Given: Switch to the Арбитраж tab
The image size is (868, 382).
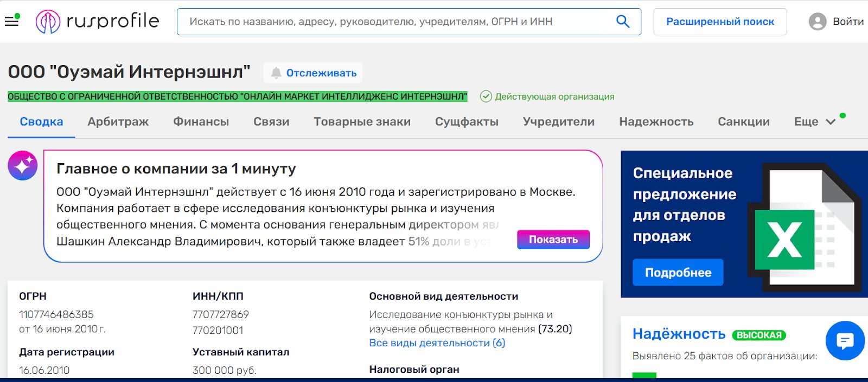Looking at the screenshot, I should (118, 122).
